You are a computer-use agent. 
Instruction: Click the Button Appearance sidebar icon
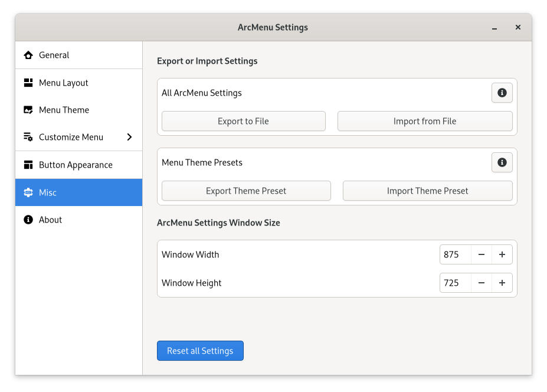[x=28, y=165]
